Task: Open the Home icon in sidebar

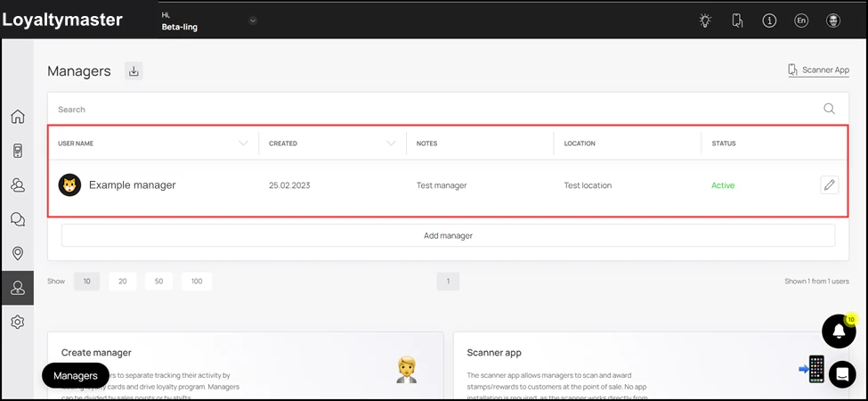Action: tap(18, 117)
